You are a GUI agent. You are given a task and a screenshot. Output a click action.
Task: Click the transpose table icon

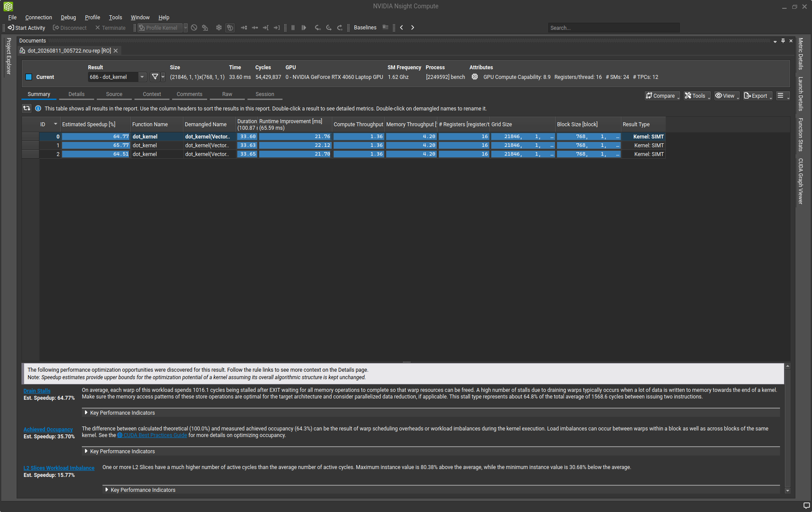point(27,108)
